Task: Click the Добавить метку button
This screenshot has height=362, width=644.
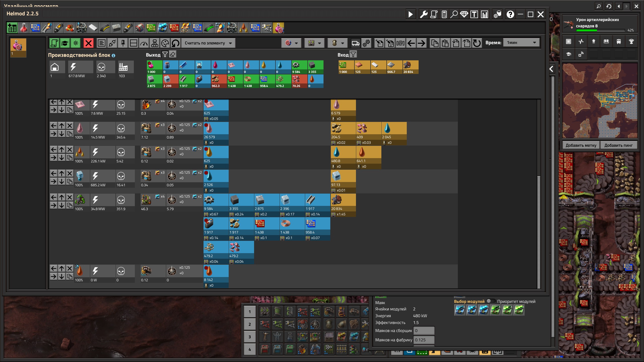Action: click(581, 145)
